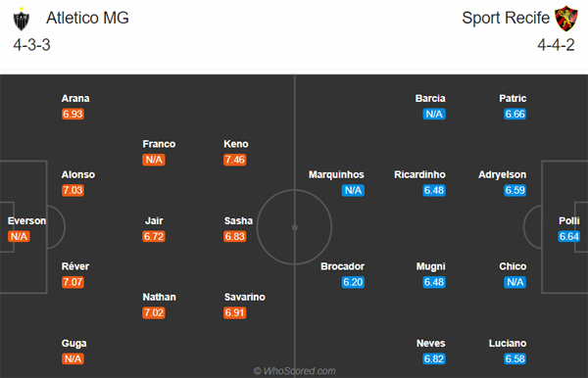Click the 4-3-3 formation label

[32, 45]
